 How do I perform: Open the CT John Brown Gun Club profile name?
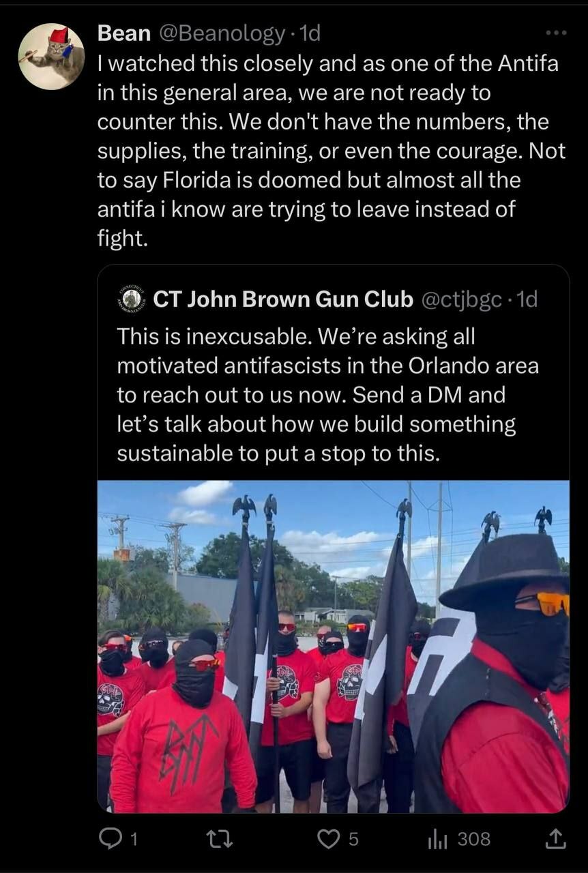click(283, 299)
